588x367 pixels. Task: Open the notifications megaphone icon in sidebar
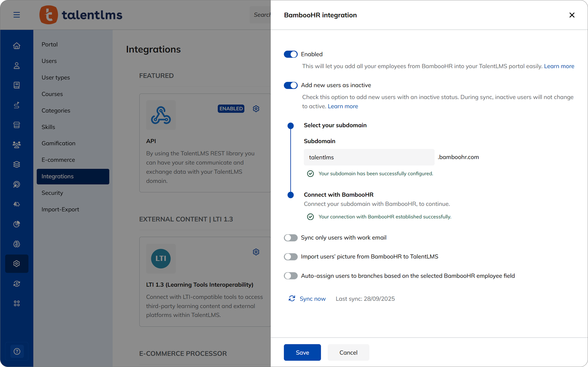17,204
